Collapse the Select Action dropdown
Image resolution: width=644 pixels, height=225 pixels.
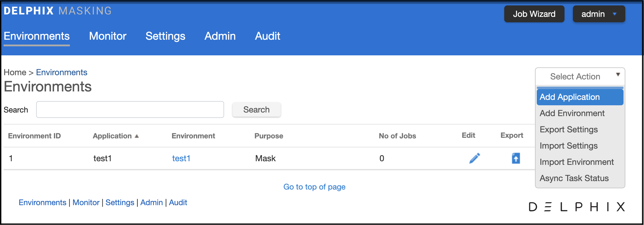pyautogui.click(x=580, y=76)
